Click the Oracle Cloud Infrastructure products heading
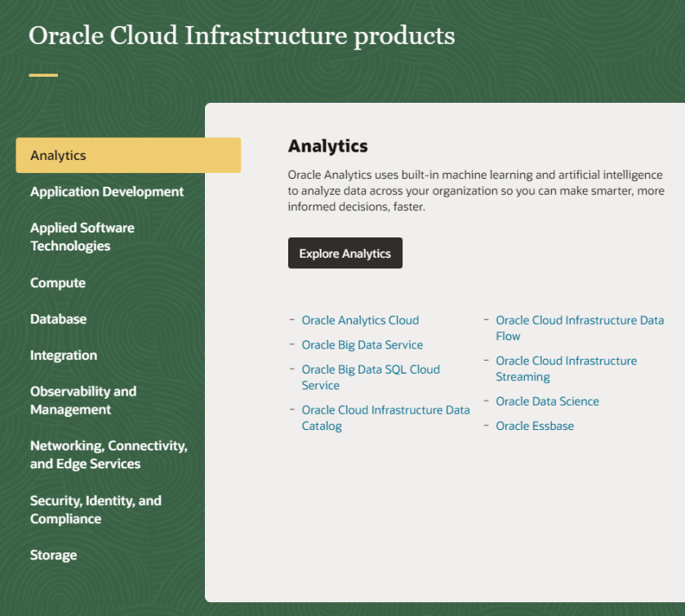Image resolution: width=685 pixels, height=616 pixels. pos(242,36)
